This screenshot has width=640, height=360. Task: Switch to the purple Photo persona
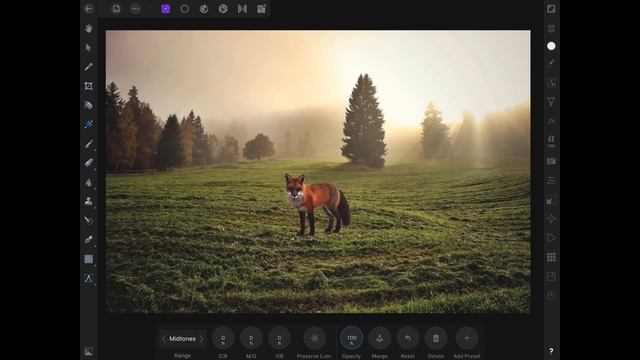(x=165, y=9)
